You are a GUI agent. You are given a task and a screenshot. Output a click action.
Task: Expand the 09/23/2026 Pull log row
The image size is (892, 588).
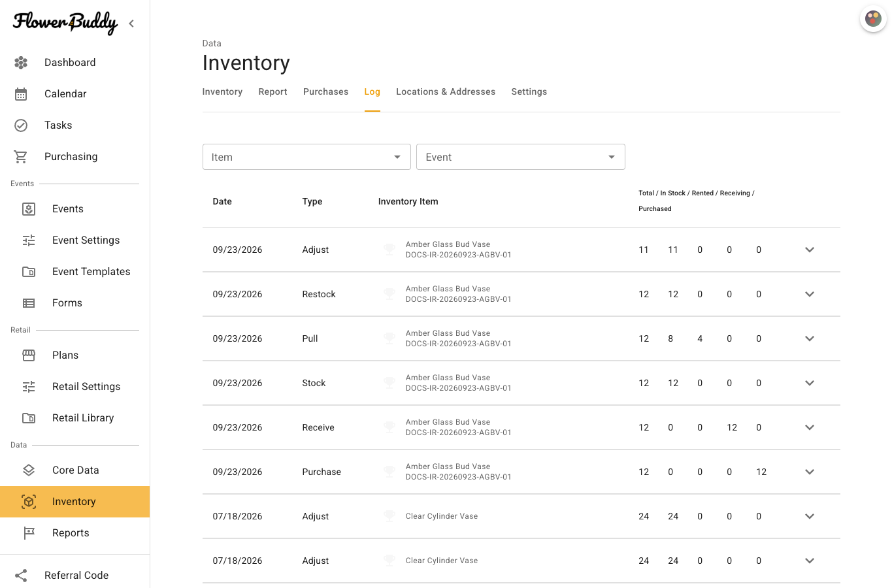tap(810, 338)
